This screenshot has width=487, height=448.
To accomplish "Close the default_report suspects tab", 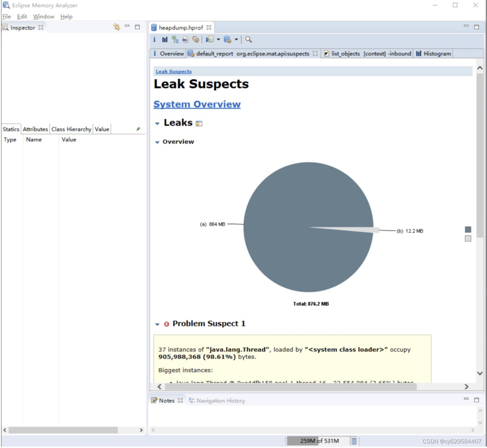I will point(315,54).
